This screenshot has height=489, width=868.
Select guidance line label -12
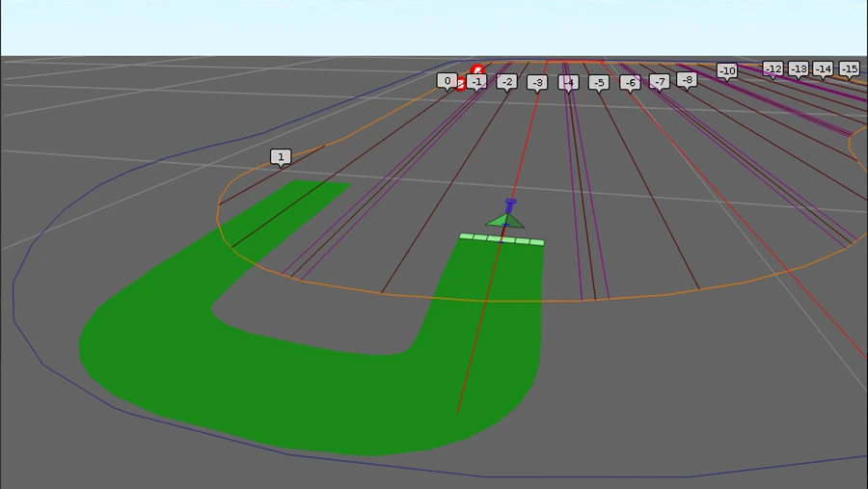click(x=773, y=68)
